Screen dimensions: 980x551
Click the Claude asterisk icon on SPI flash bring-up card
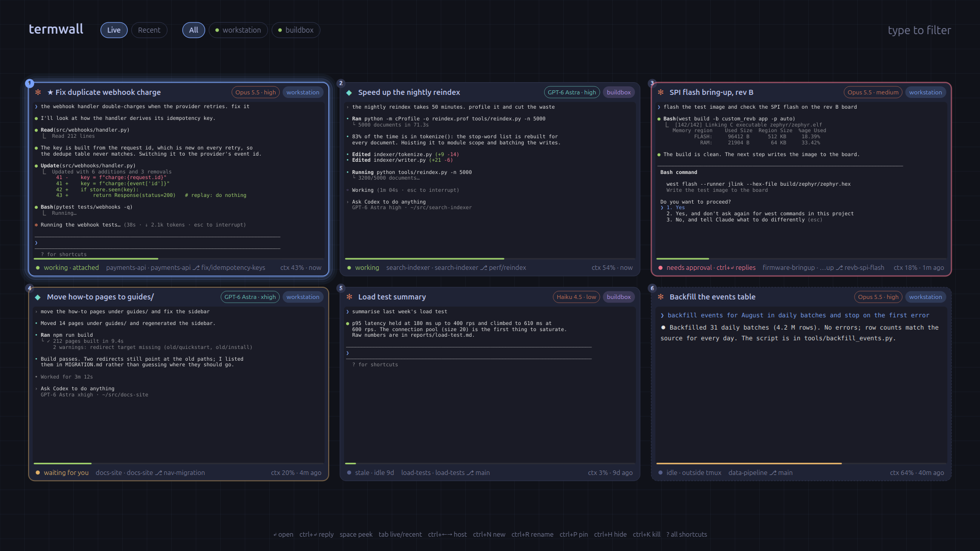pyautogui.click(x=660, y=92)
